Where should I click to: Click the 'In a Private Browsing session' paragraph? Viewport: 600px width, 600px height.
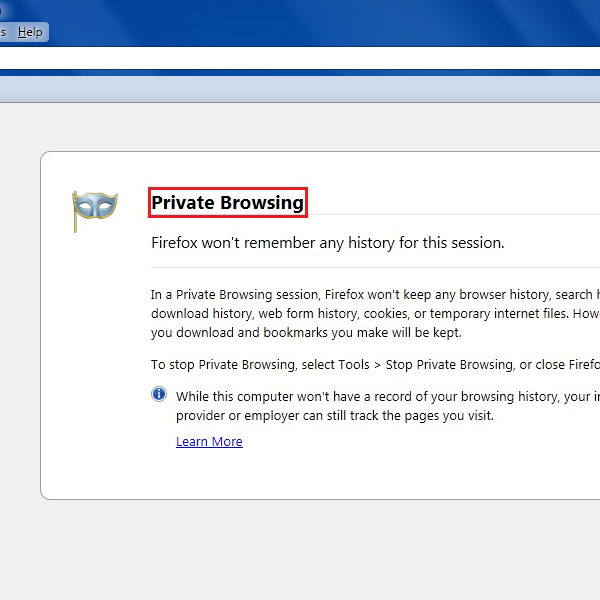[375, 313]
